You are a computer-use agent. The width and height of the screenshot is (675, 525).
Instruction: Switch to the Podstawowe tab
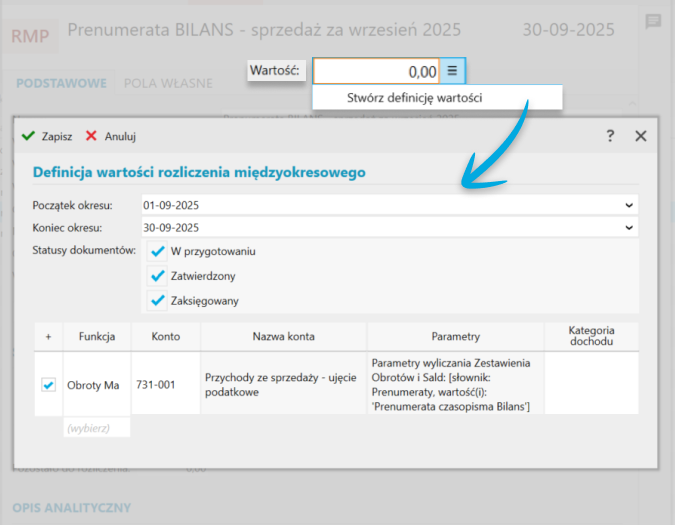pyautogui.click(x=61, y=83)
